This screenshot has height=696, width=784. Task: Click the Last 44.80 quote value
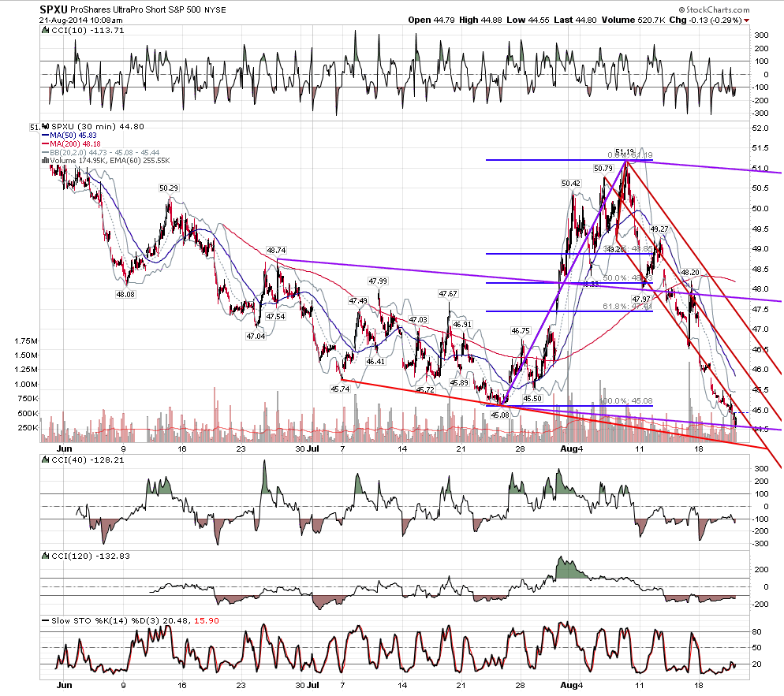point(576,20)
